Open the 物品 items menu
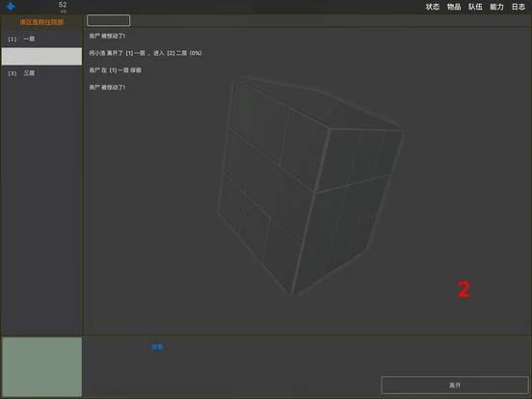532x399 pixels. point(454,7)
